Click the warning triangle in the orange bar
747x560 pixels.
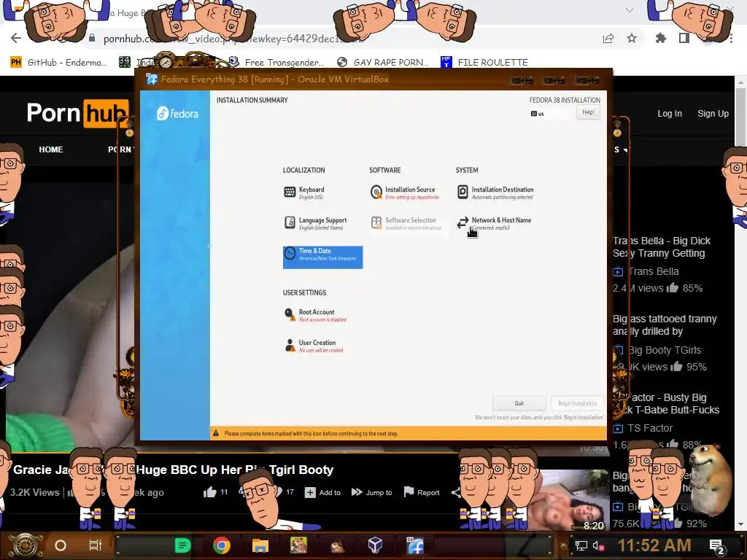coord(216,433)
